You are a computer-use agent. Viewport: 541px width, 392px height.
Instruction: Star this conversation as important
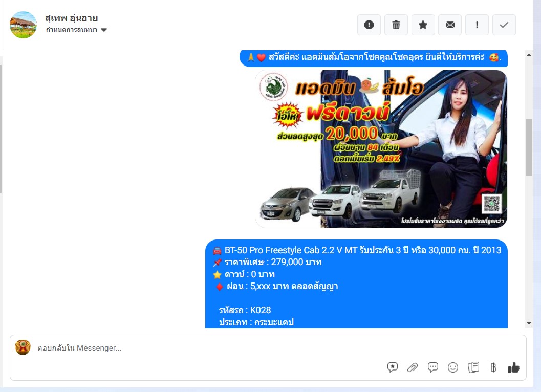point(423,25)
